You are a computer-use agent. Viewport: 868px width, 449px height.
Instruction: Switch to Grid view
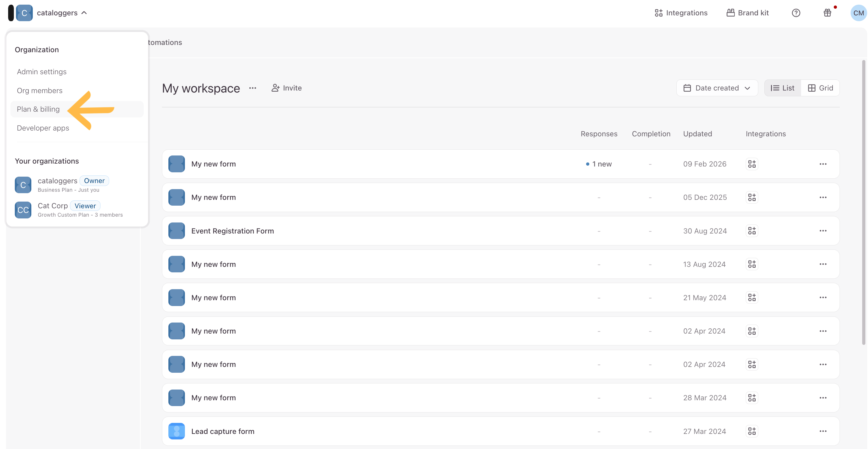820,88
